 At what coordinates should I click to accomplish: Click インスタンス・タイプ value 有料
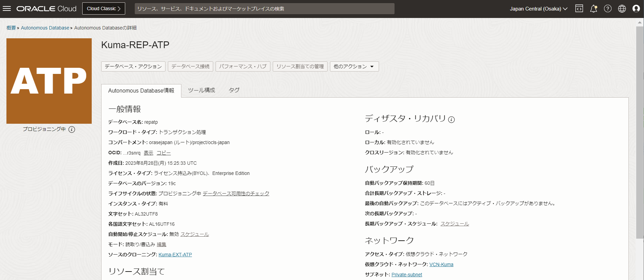[163, 204]
